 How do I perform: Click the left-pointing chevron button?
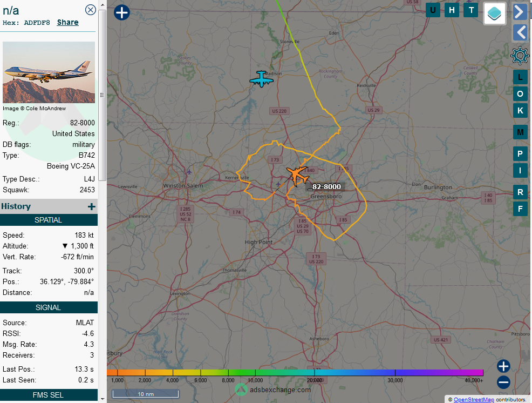pyautogui.click(x=520, y=33)
